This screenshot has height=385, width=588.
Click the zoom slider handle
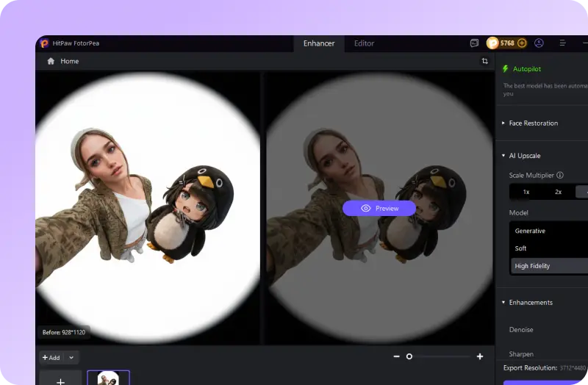point(409,356)
